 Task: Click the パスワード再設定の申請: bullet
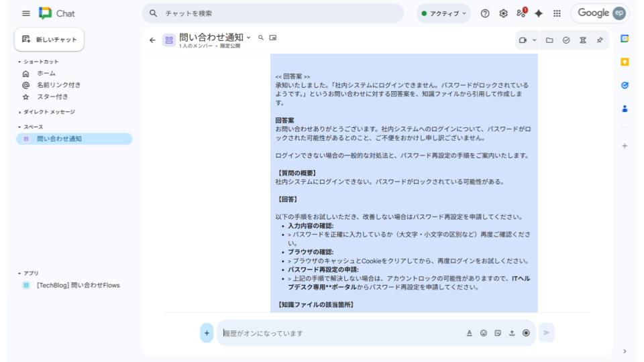pos(323,269)
